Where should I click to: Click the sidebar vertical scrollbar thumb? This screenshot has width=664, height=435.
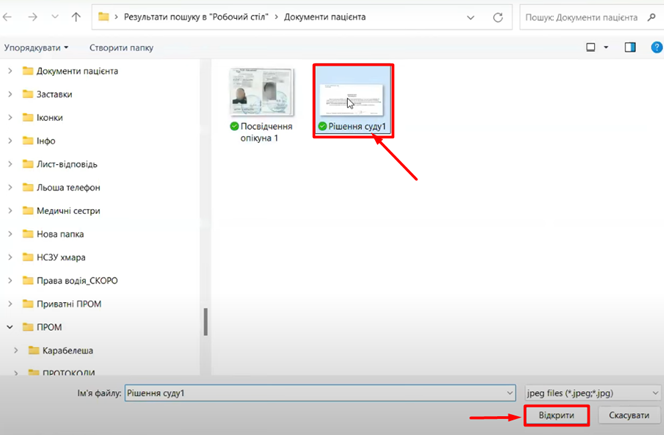point(206,322)
